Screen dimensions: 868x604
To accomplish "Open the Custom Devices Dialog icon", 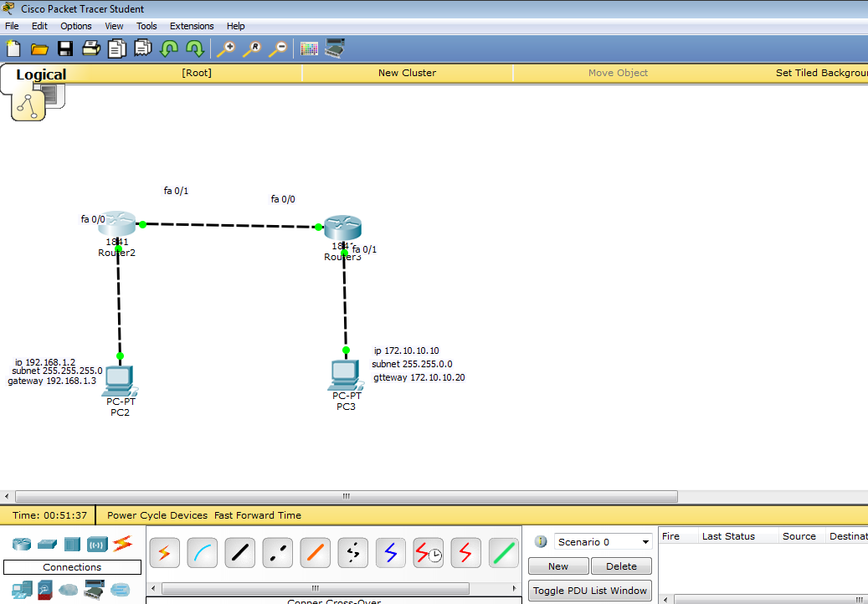I will [335, 49].
